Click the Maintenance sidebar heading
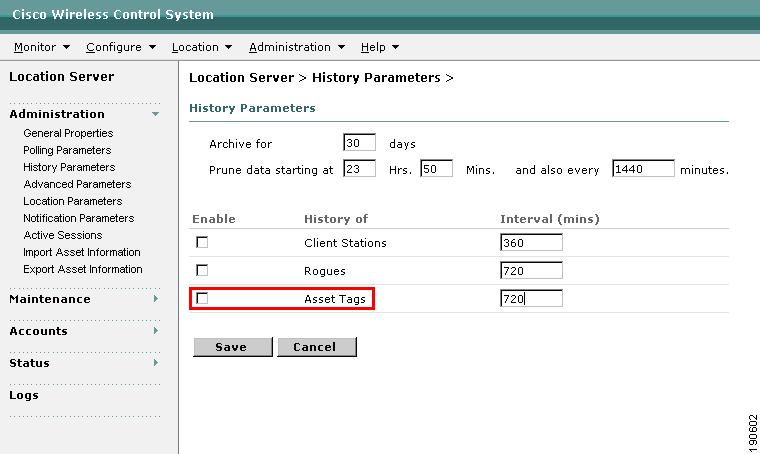The width and height of the screenshot is (760, 454). point(50,299)
